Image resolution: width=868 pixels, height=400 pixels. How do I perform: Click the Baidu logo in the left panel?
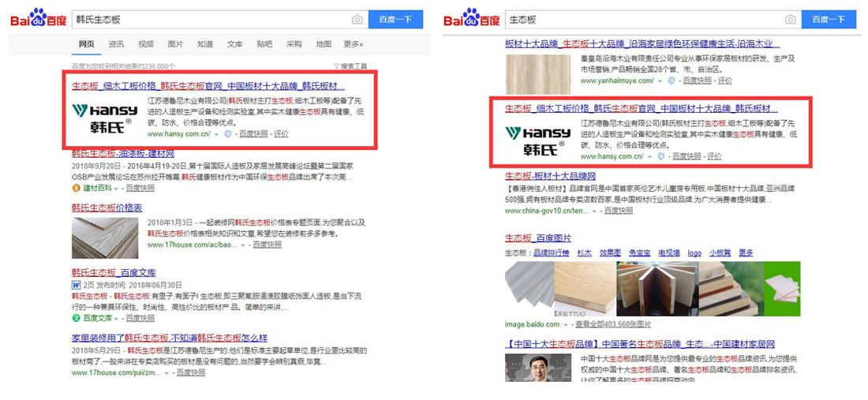[x=37, y=18]
